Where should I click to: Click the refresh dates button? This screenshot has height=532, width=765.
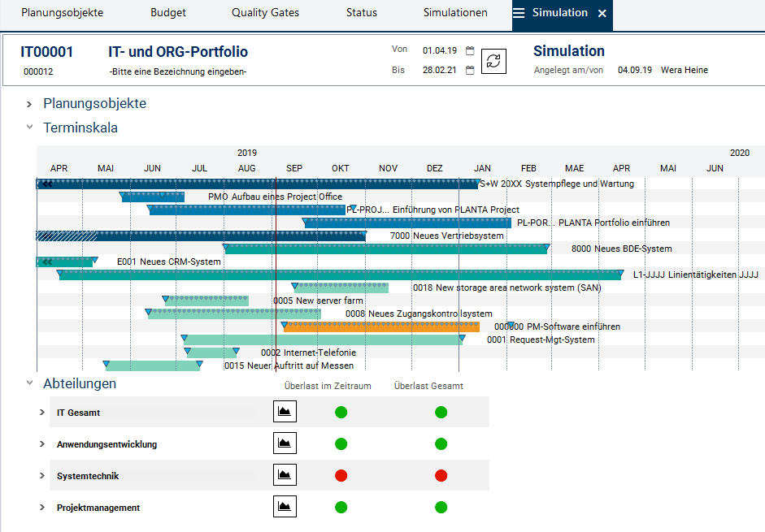[493, 61]
